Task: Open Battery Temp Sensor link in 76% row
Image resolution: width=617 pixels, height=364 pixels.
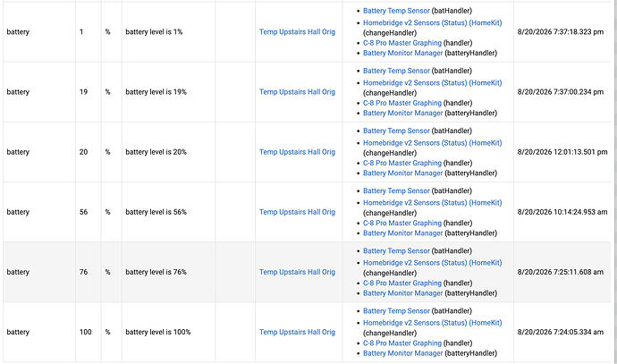Action: click(396, 250)
